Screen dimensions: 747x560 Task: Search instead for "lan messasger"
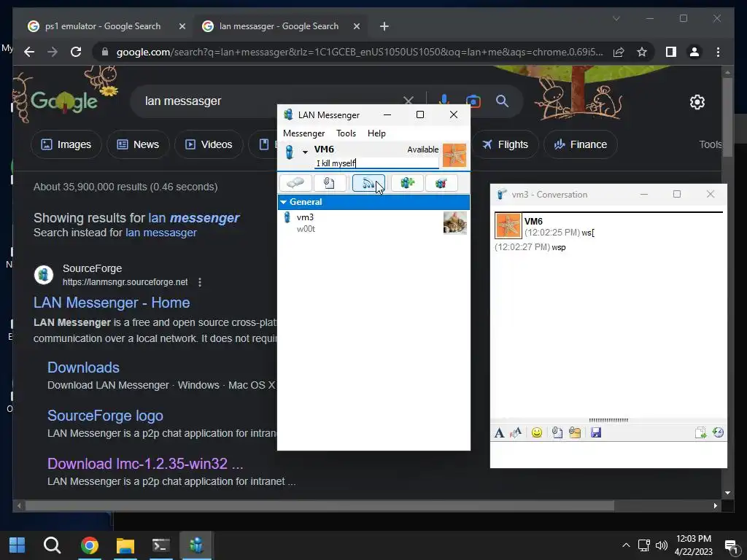161,233
